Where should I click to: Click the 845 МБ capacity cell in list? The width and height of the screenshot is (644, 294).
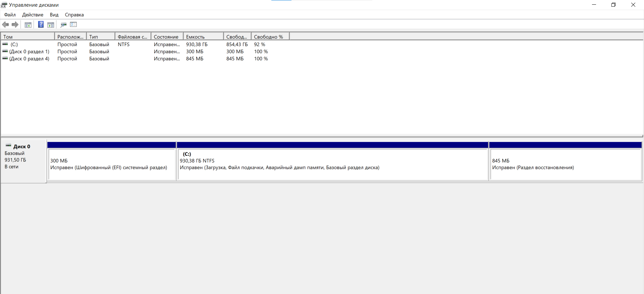coord(195,59)
